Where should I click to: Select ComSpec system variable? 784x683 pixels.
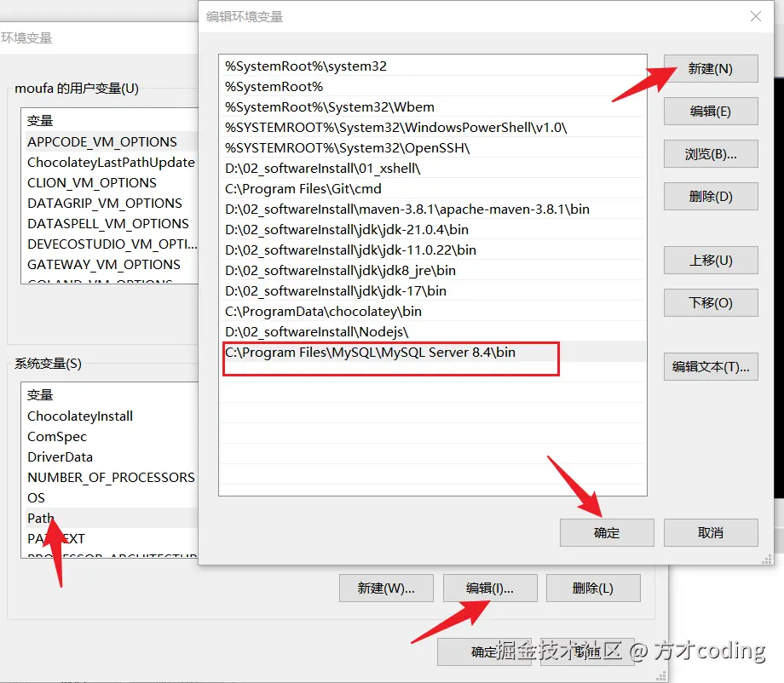point(111,437)
